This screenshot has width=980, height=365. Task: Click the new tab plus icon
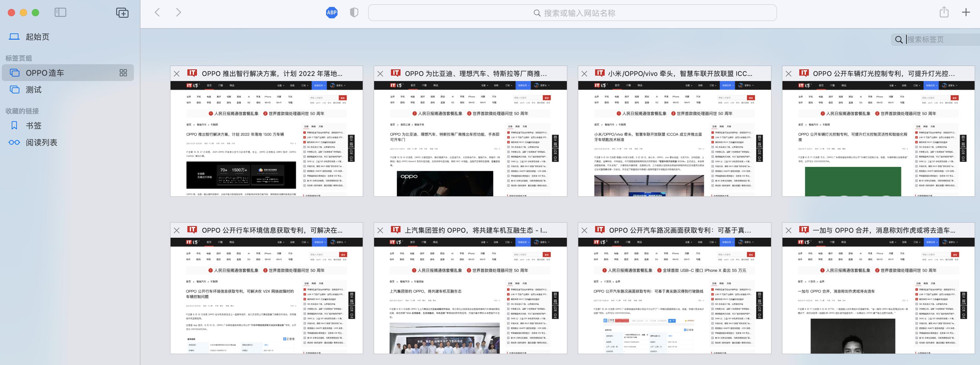pos(966,12)
